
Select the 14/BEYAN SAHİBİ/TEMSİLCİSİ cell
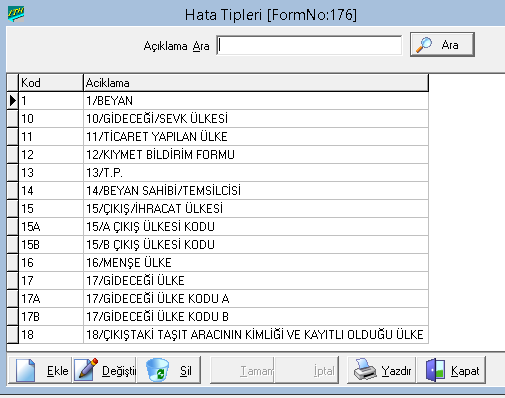pyautogui.click(x=256, y=191)
